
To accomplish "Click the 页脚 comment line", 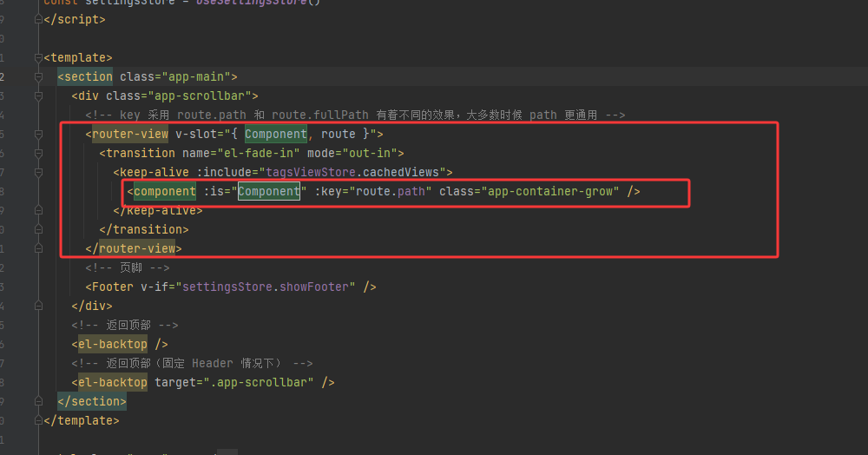I will point(128,268).
